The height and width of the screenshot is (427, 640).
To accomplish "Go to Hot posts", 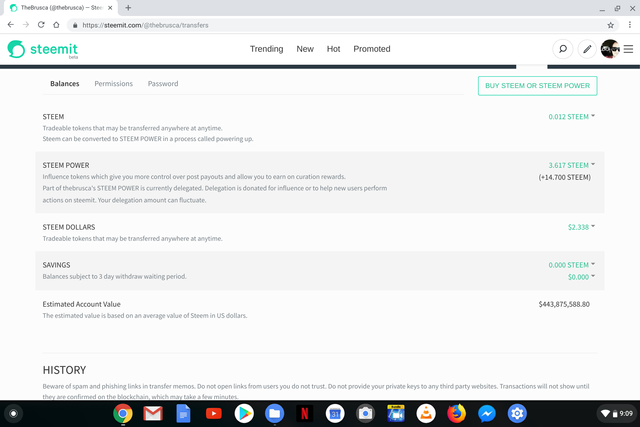I will pos(333,49).
